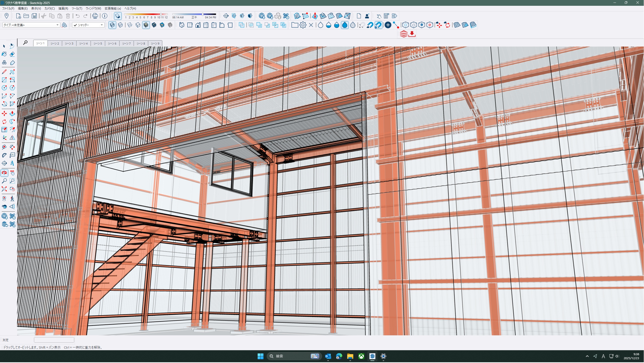Select the Move tool with red arrows
The height and width of the screenshot is (363, 644).
coord(4,114)
